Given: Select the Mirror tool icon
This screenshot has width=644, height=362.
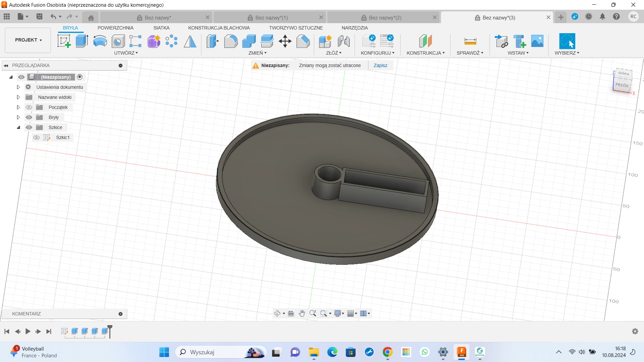Looking at the screenshot, I should click(190, 41).
